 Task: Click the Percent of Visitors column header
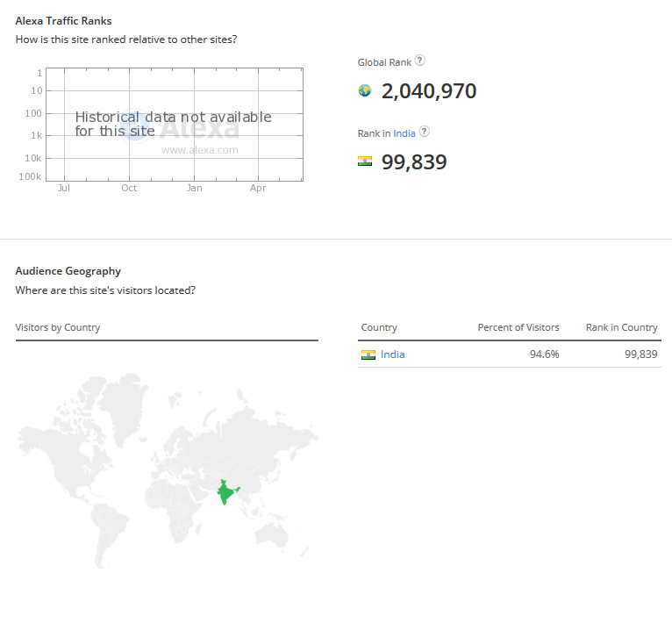point(518,327)
